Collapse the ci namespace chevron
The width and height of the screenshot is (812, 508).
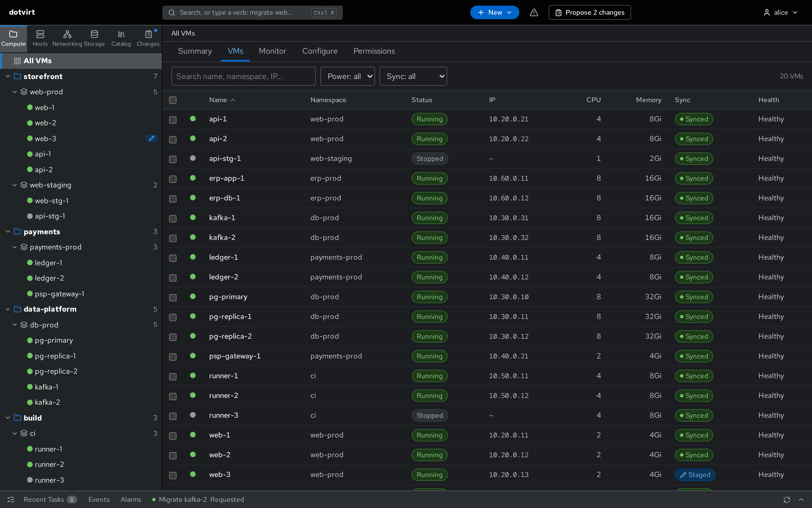coord(15,433)
